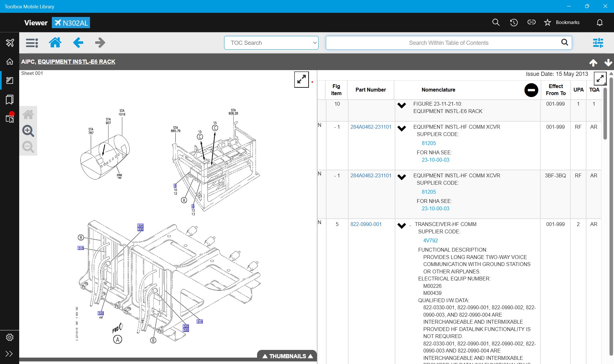Open Bookmarks from the header

coord(562,22)
